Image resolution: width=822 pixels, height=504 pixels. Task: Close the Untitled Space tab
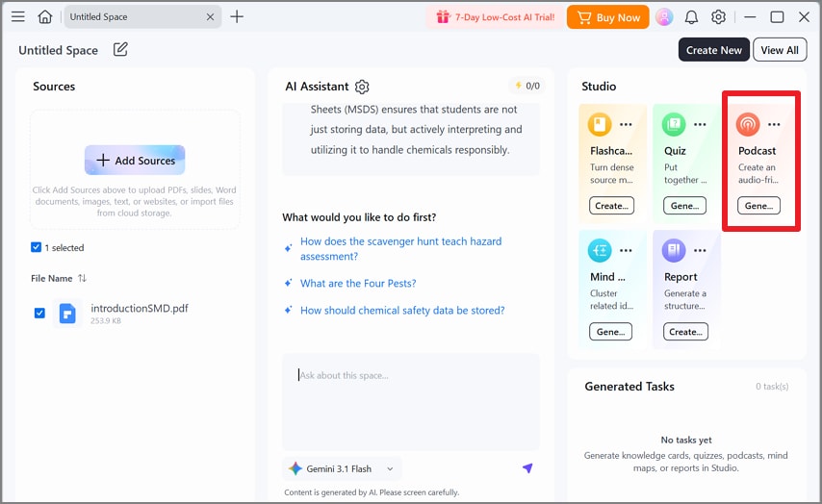tap(210, 16)
